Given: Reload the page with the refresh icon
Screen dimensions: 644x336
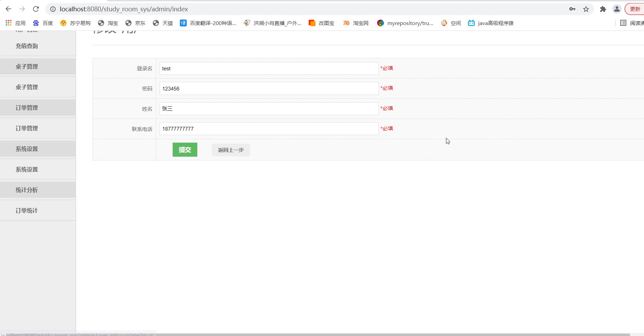Looking at the screenshot, I should (x=36, y=9).
